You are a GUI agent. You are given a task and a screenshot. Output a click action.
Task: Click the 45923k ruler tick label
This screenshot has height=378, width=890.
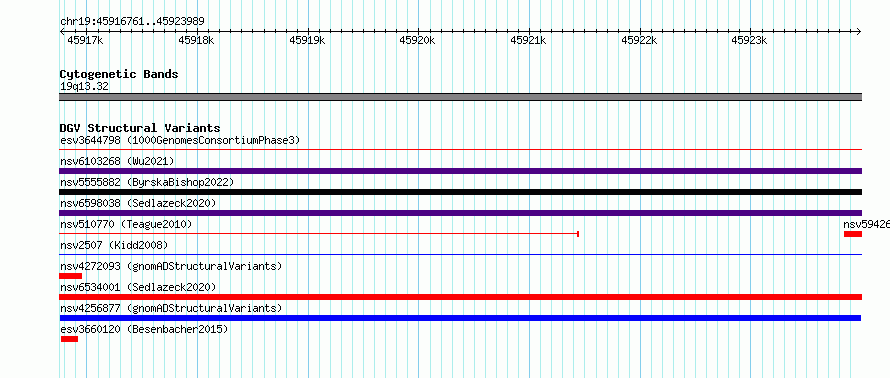tap(750, 40)
